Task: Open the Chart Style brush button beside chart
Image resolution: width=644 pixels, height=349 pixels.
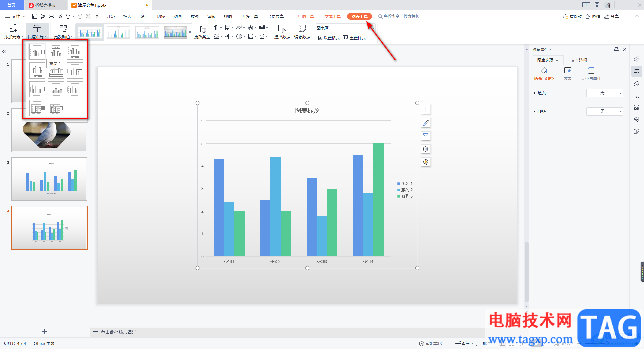Action: click(x=426, y=123)
